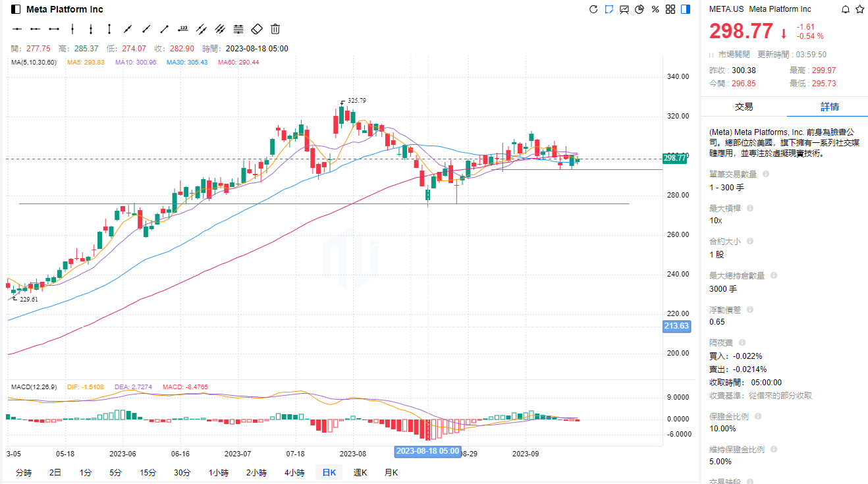The height and width of the screenshot is (484, 868).
Task: Select the 4小時 timeframe
Action: click(294, 472)
